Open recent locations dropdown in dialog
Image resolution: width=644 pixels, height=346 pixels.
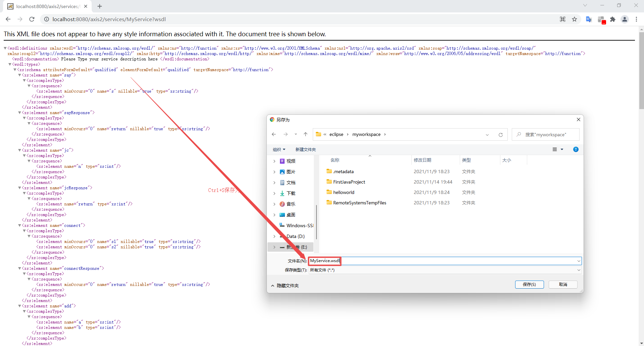(x=296, y=134)
